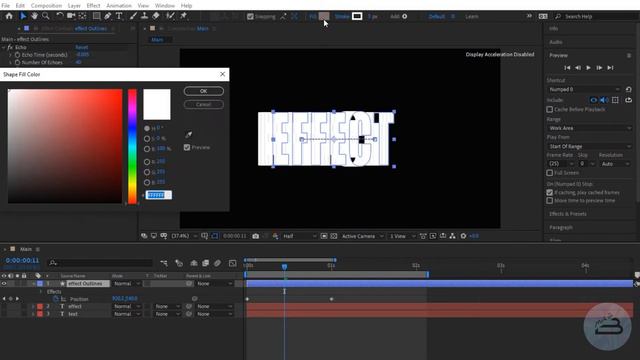640x360 pixels.
Task: Select the Clone Stamp tool
Action: pyautogui.click(x=144, y=16)
